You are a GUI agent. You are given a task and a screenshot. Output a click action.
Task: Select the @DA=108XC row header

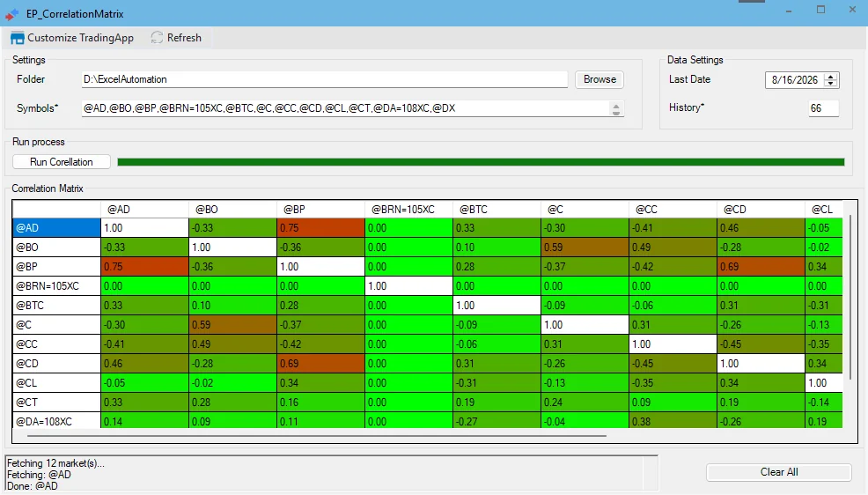click(56, 421)
